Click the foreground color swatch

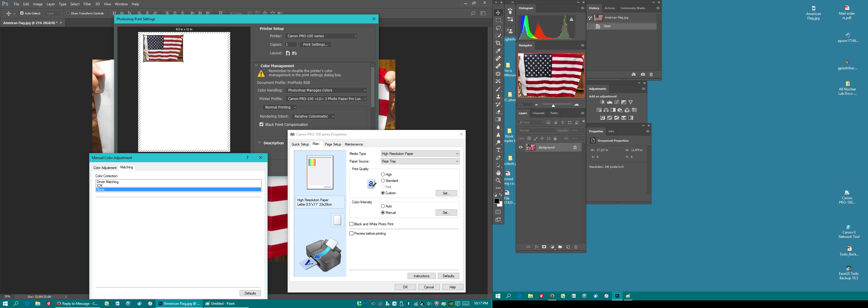496,201
